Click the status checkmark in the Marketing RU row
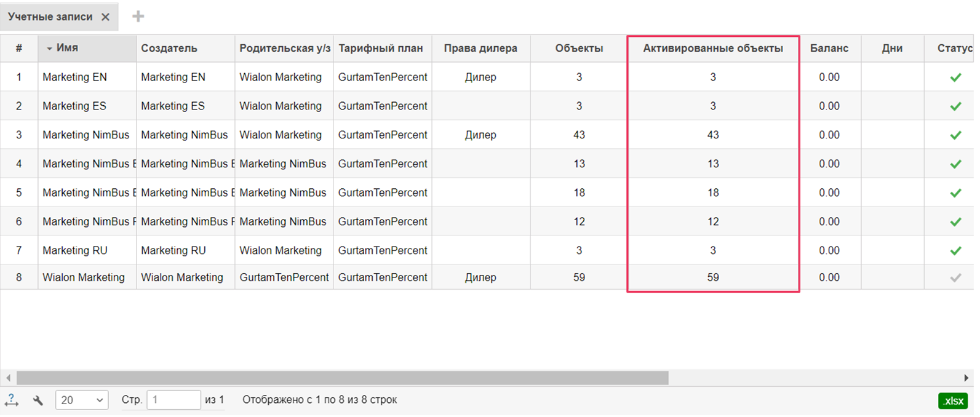 pos(955,251)
